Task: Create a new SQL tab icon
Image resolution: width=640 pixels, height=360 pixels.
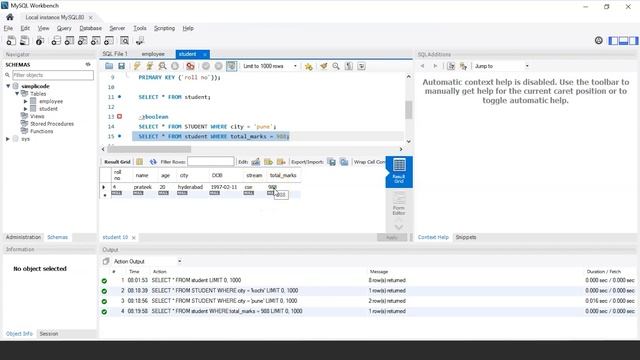Action: [x=11, y=40]
